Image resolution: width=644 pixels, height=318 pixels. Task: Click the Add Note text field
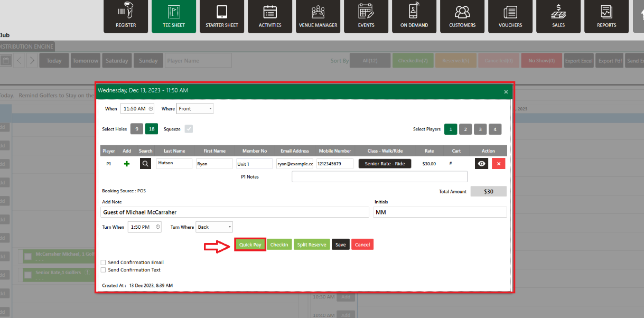tap(235, 212)
